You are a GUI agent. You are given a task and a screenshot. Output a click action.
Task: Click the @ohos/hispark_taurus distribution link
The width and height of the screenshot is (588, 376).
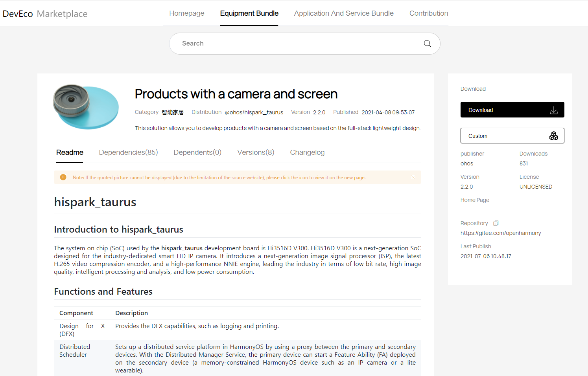[254, 112]
